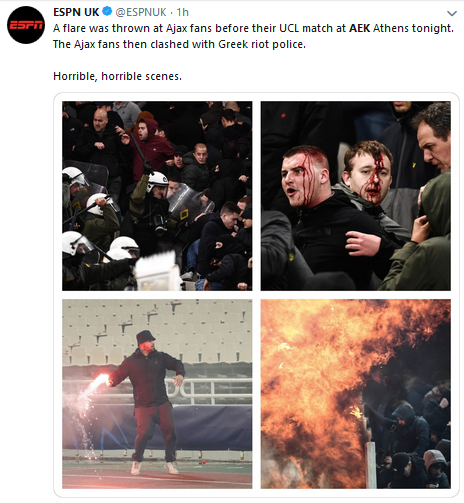This screenshot has width=464, height=503.
Task: Click the white helmet in police photo
Action: point(158,179)
